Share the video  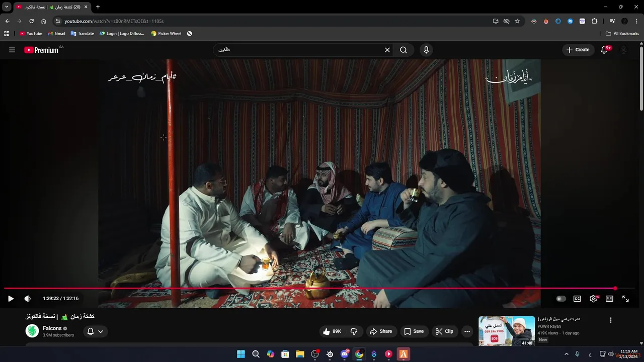click(380, 331)
